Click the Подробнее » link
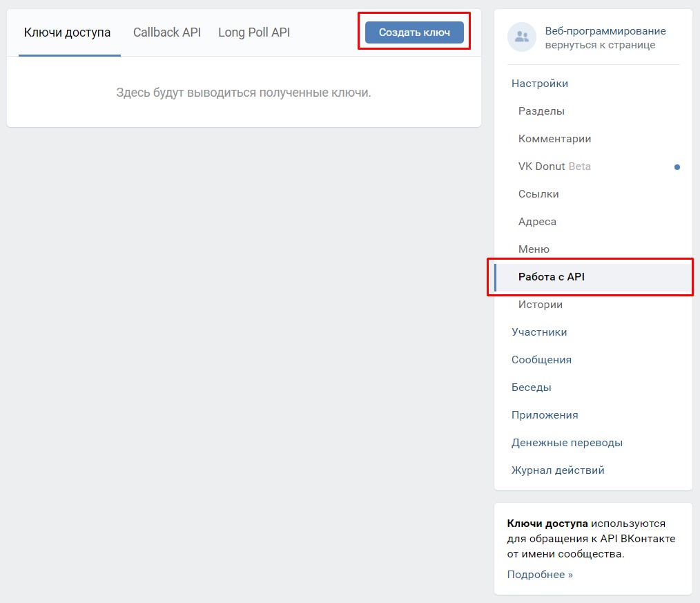 (540, 575)
